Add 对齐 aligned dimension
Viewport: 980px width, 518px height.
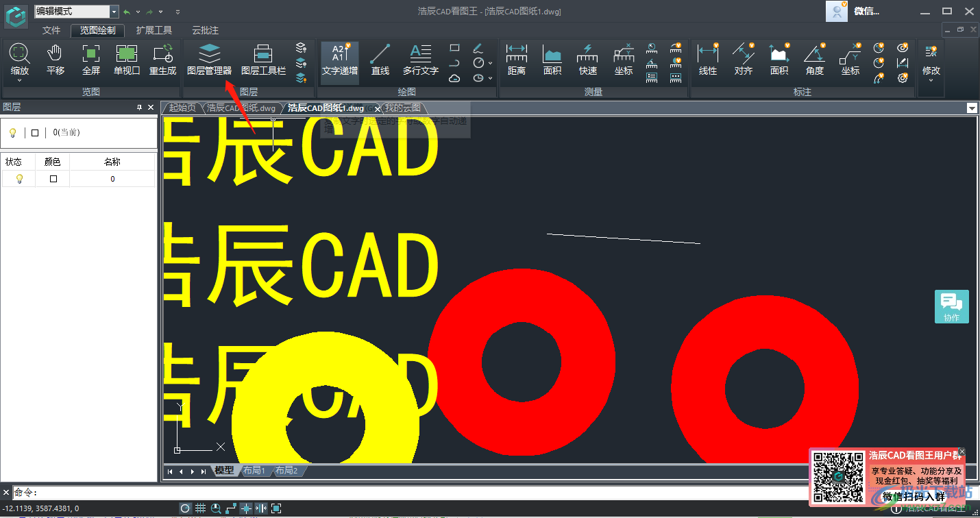[744, 60]
